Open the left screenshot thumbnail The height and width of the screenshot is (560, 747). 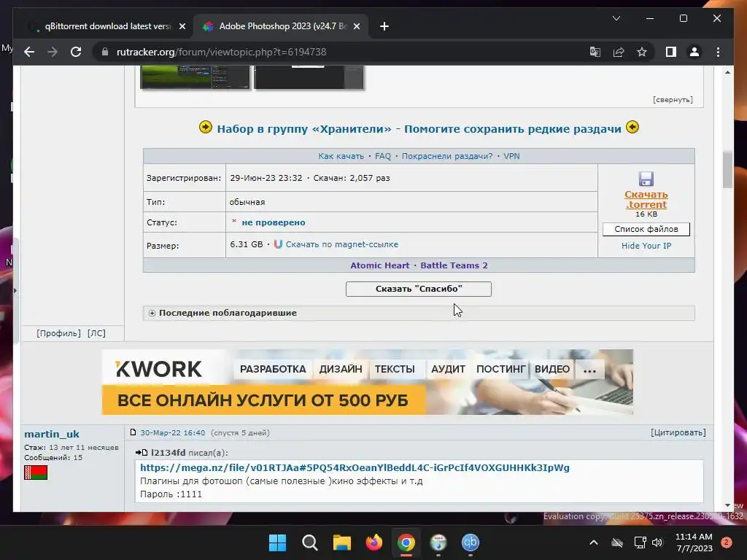click(x=195, y=77)
